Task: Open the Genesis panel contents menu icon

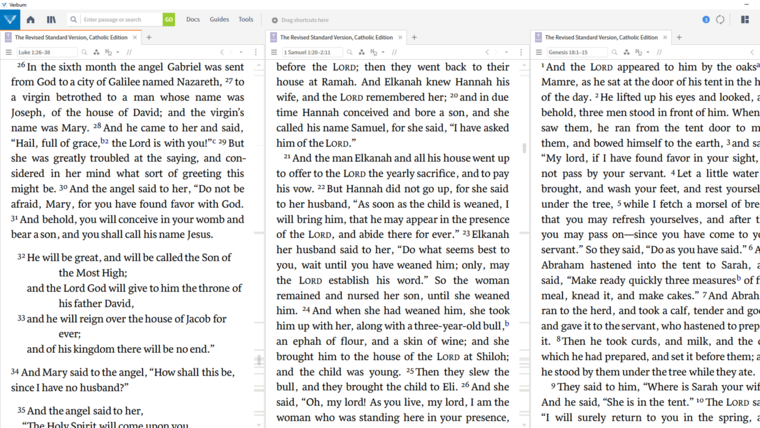Action: click(538, 52)
